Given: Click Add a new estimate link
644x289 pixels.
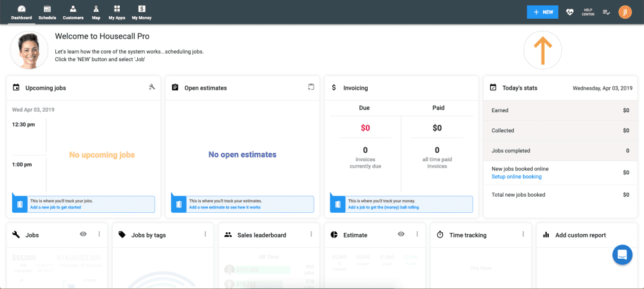Looking at the screenshot, I should pyautogui.click(x=225, y=208).
